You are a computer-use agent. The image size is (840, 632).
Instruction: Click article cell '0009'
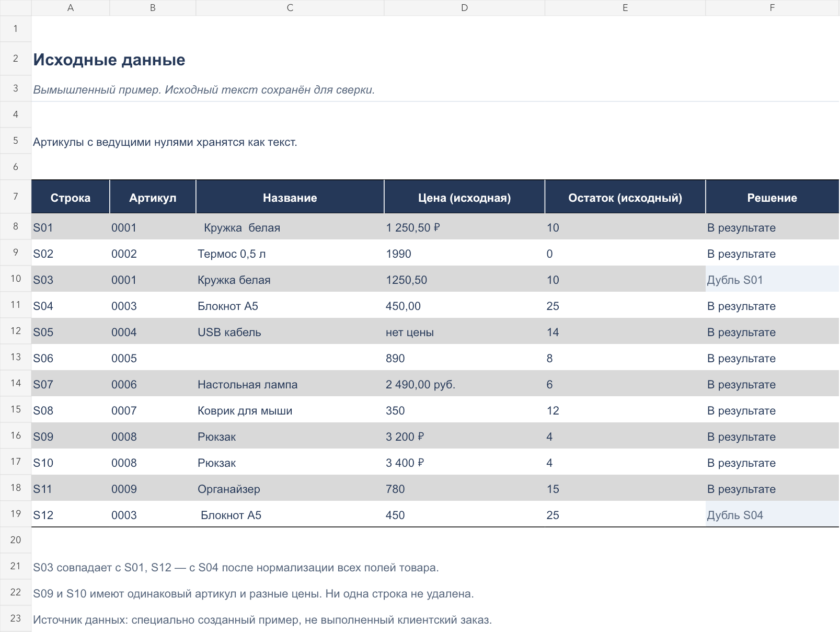153,489
